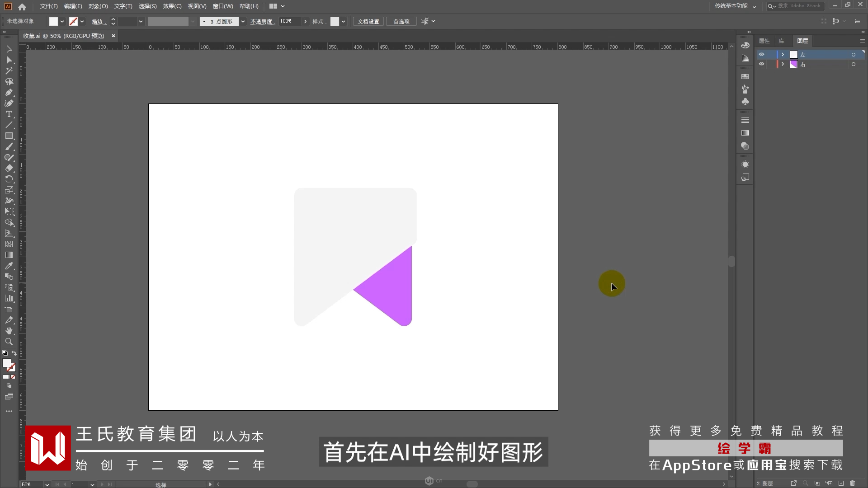This screenshot has width=868, height=488.
Task: Select the Pen tool
Action: point(9,93)
